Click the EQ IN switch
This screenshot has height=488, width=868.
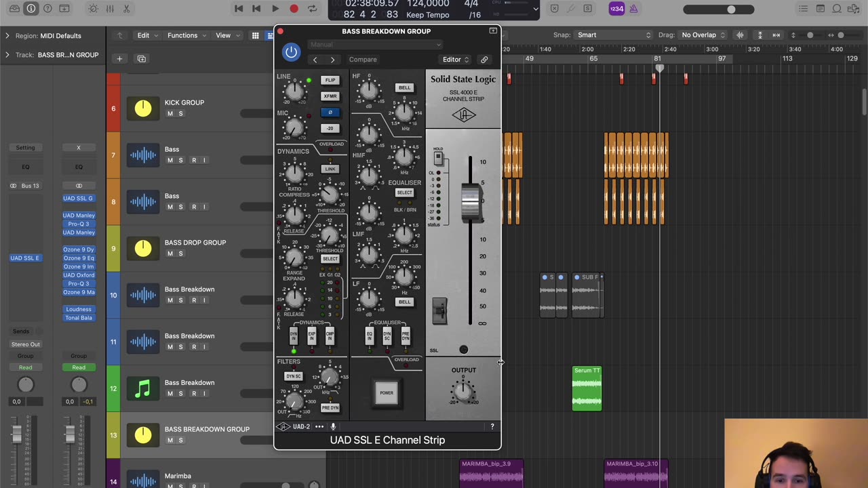(370, 335)
